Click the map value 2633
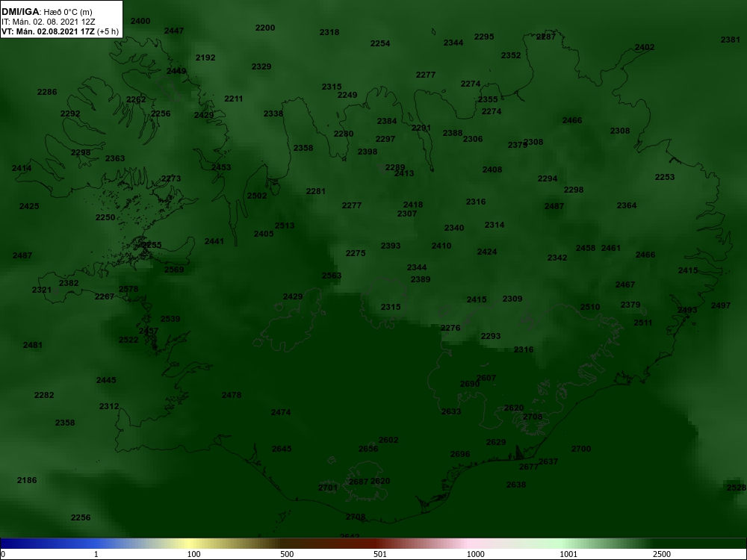This screenshot has width=747, height=560. pos(451,411)
